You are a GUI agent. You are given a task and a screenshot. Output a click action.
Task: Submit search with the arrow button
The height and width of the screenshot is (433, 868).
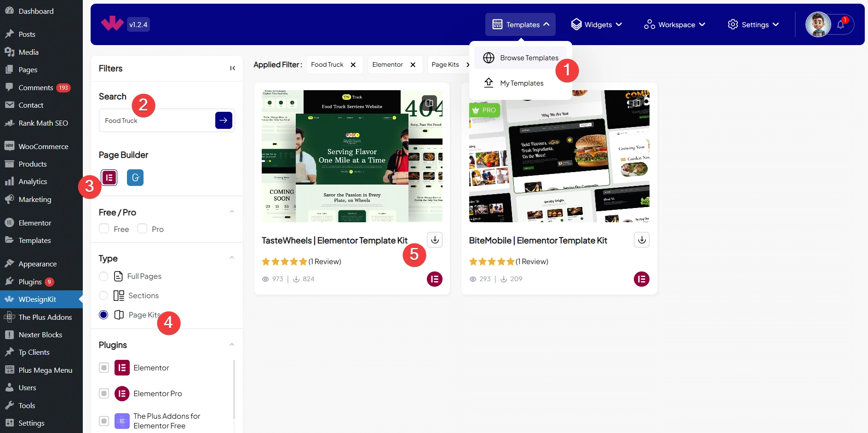click(x=224, y=121)
